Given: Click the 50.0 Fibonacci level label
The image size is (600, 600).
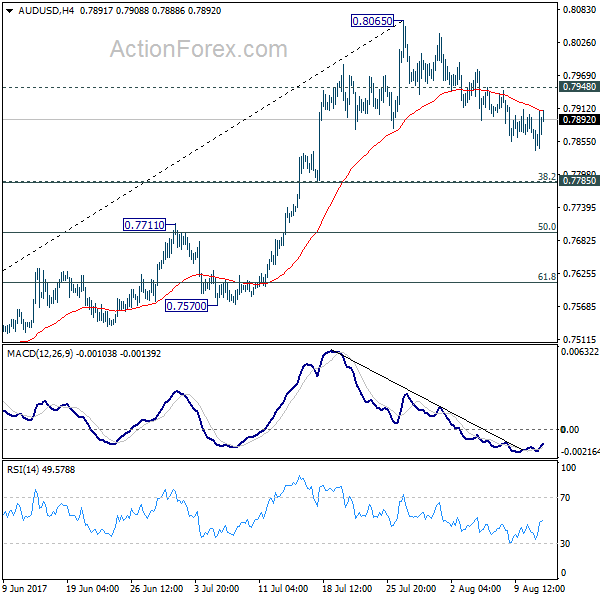Looking at the screenshot, I should point(547,227).
